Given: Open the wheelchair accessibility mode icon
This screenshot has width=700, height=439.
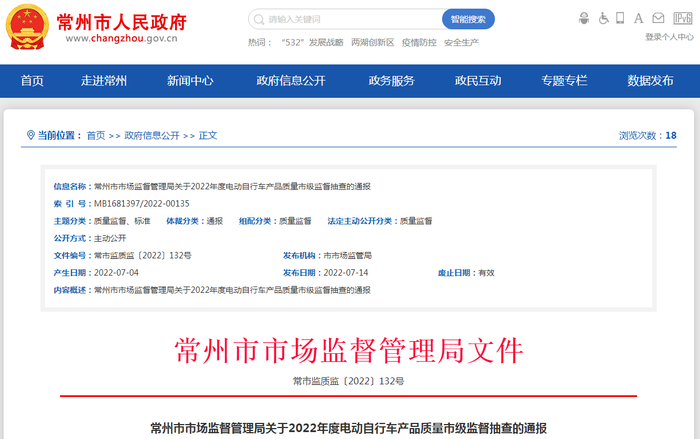Looking at the screenshot, I should coord(603,18).
